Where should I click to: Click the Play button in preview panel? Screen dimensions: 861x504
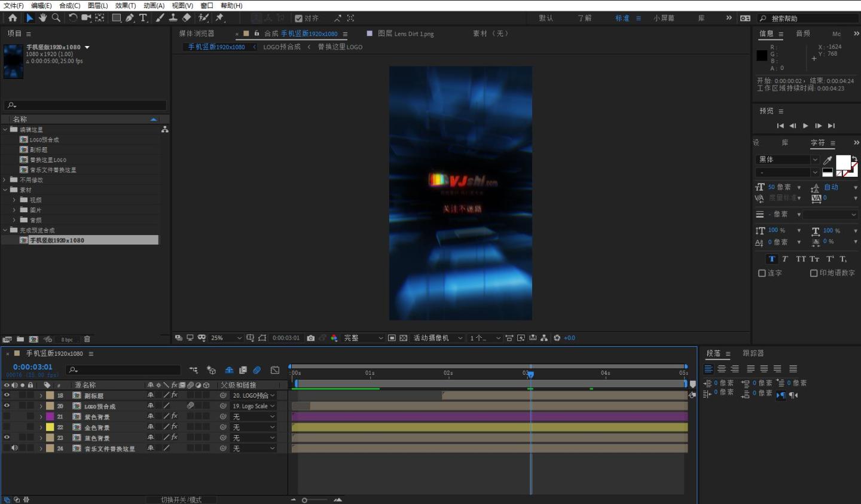pyautogui.click(x=805, y=126)
